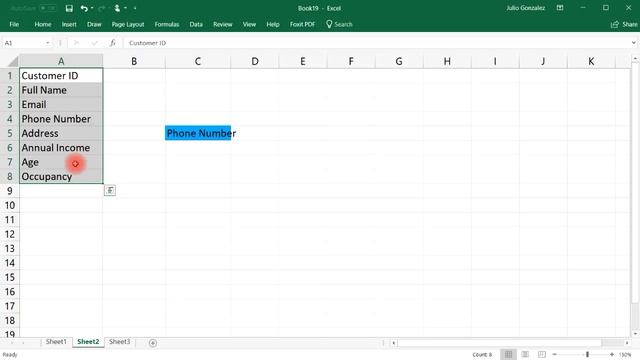640x360 pixels.
Task: Expand the formula bar chevron
Action: [633, 43]
